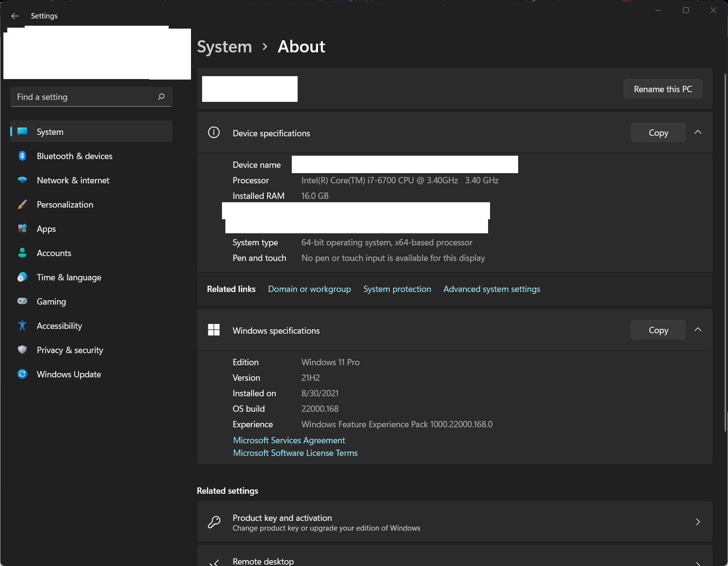Click the Windows Feature Experience Pack text
This screenshot has width=728, height=566.
(397, 424)
